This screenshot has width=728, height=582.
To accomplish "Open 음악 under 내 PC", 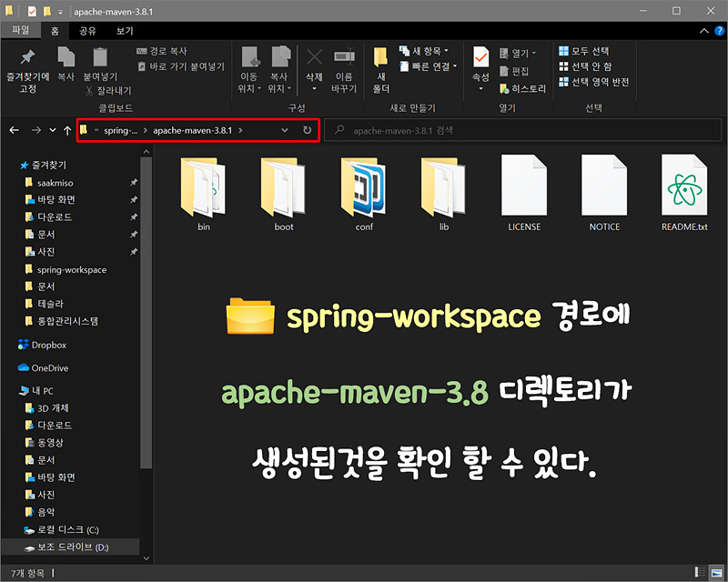I will (x=39, y=512).
